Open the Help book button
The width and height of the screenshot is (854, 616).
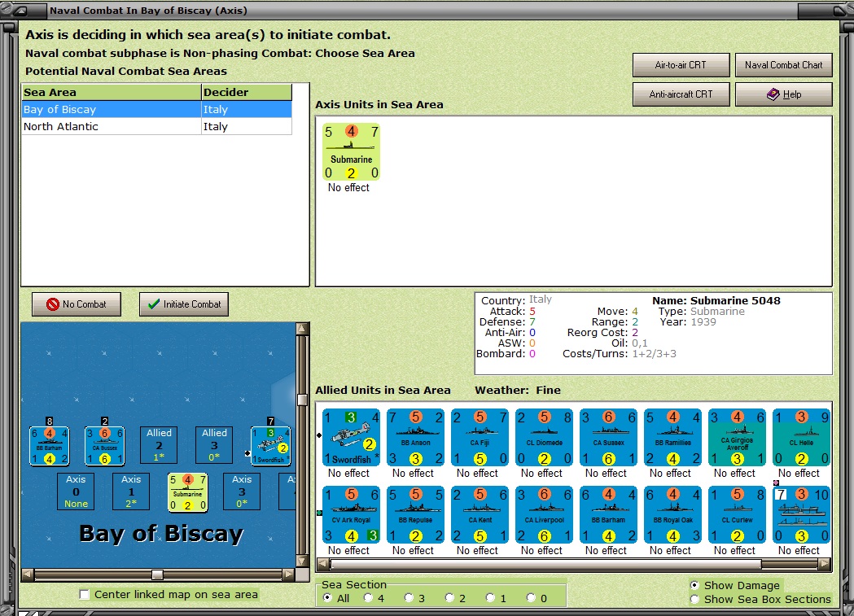coord(784,94)
